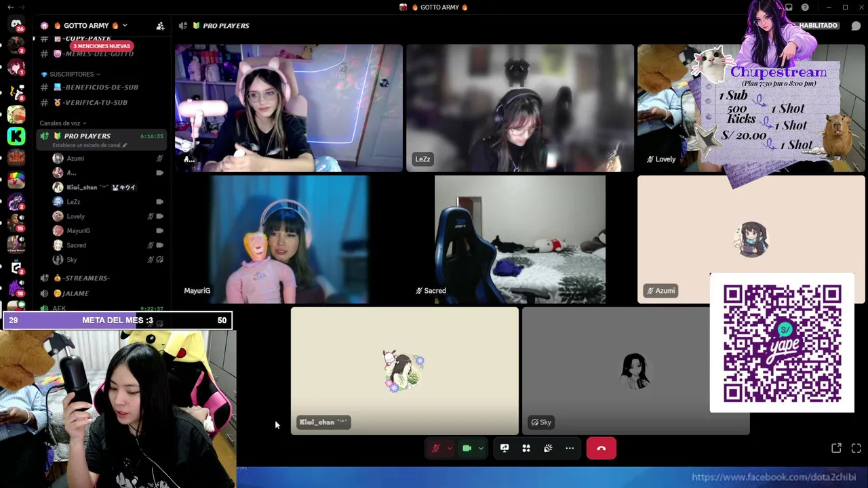Collapse the Canales de voz category
This screenshot has height=488, width=868.
63,123
